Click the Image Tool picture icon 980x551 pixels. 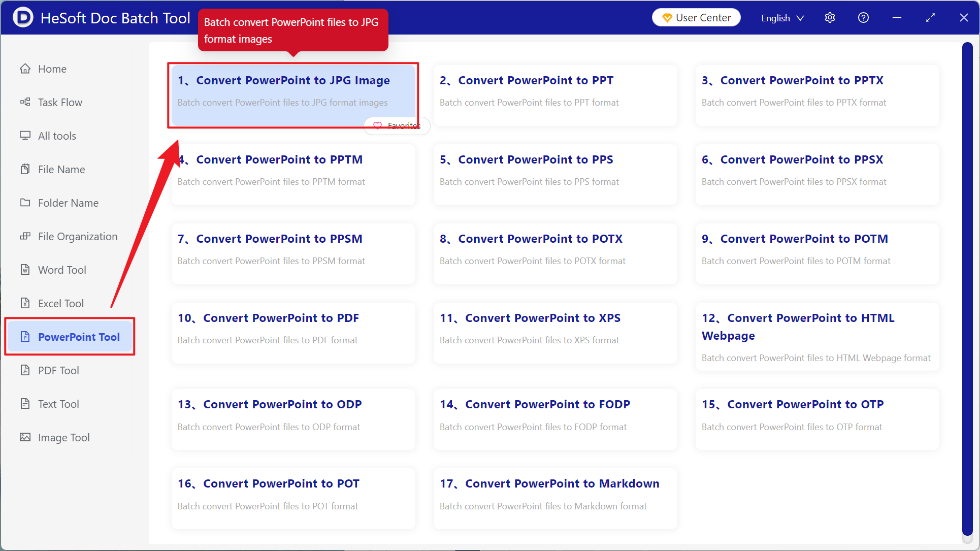(25, 437)
